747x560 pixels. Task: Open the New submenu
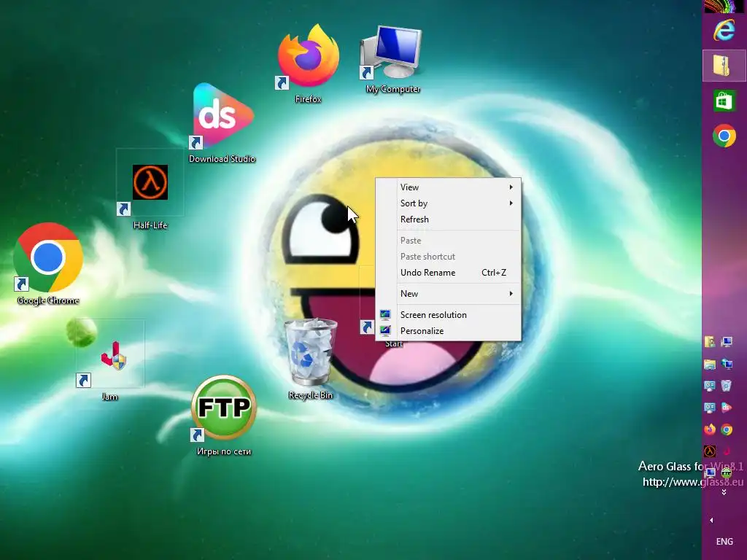(449, 294)
